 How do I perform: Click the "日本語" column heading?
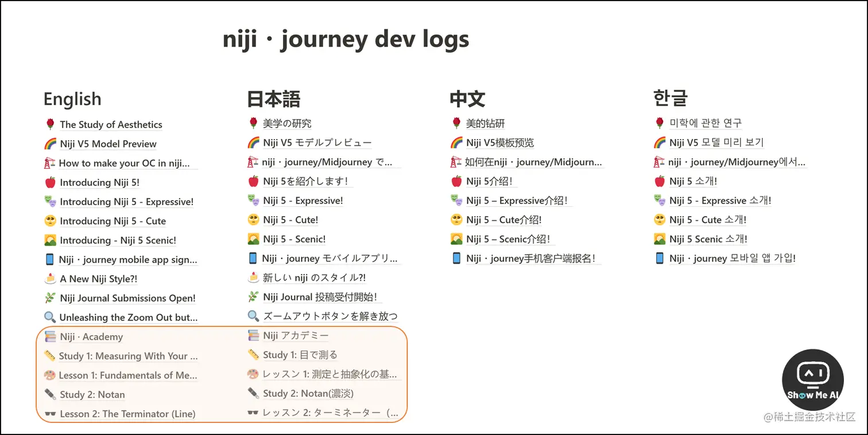coord(274,99)
